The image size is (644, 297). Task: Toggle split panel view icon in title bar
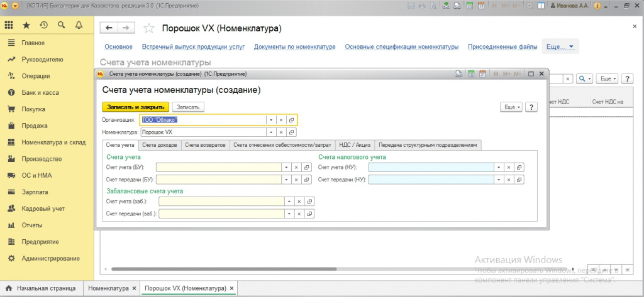tap(541, 6)
